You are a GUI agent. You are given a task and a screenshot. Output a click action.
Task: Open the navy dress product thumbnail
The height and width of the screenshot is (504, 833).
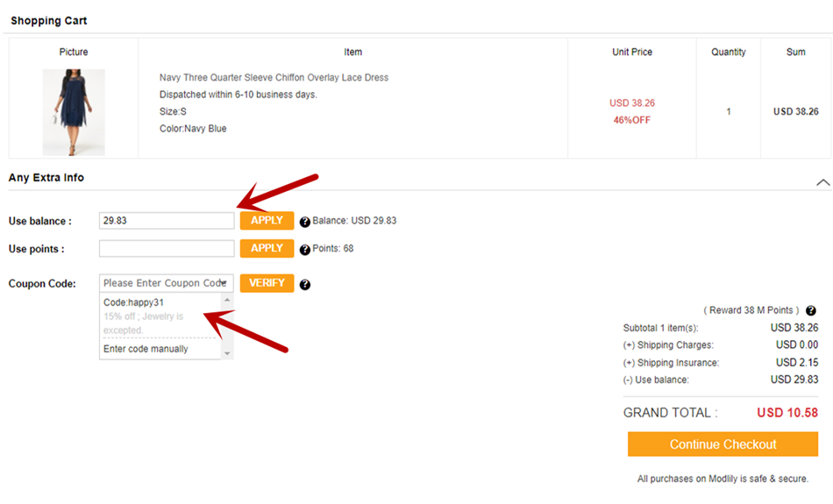74,112
